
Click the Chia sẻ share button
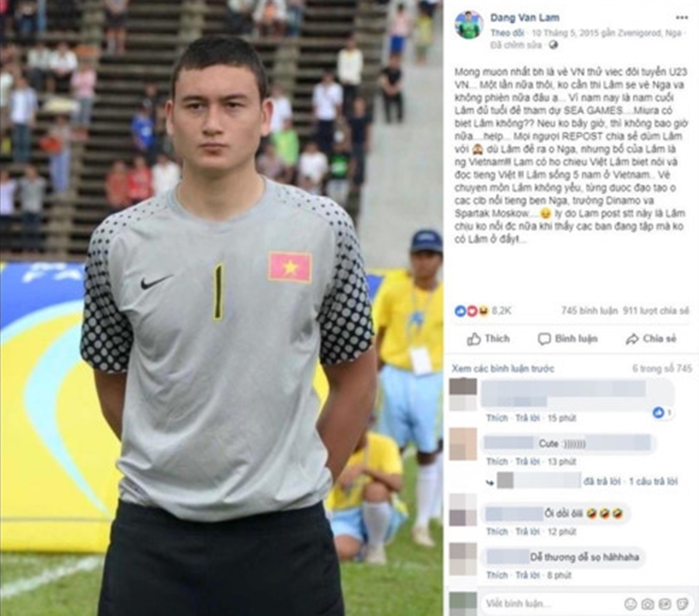651,339
